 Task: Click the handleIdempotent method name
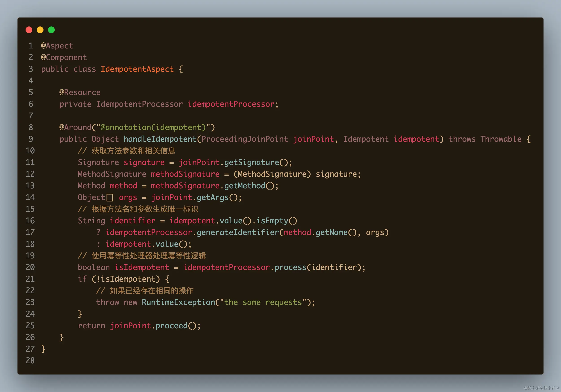point(160,139)
